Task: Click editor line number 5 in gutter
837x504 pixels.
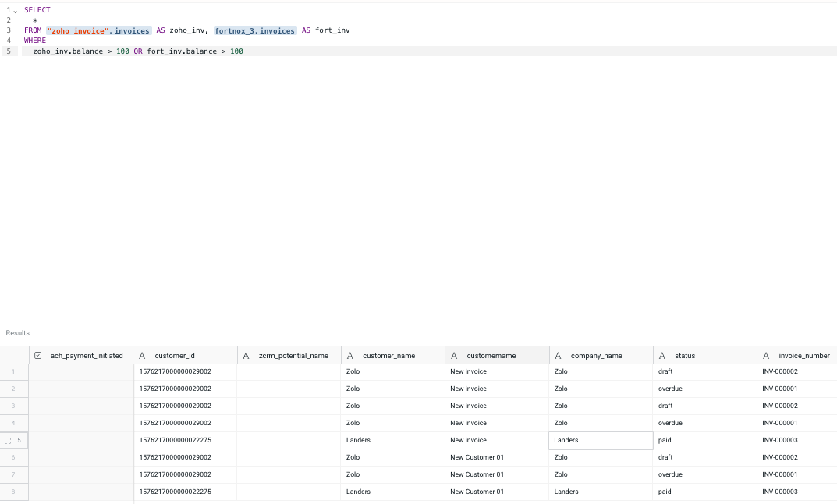Action: [x=9, y=51]
